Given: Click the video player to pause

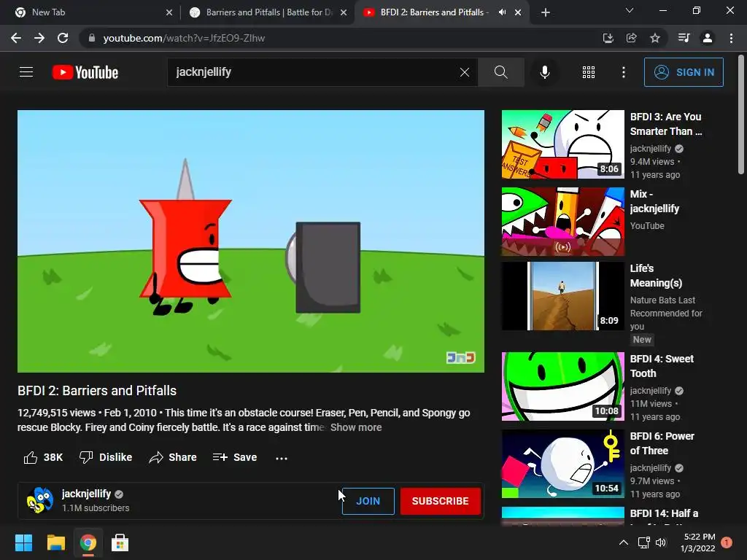Looking at the screenshot, I should (251, 241).
